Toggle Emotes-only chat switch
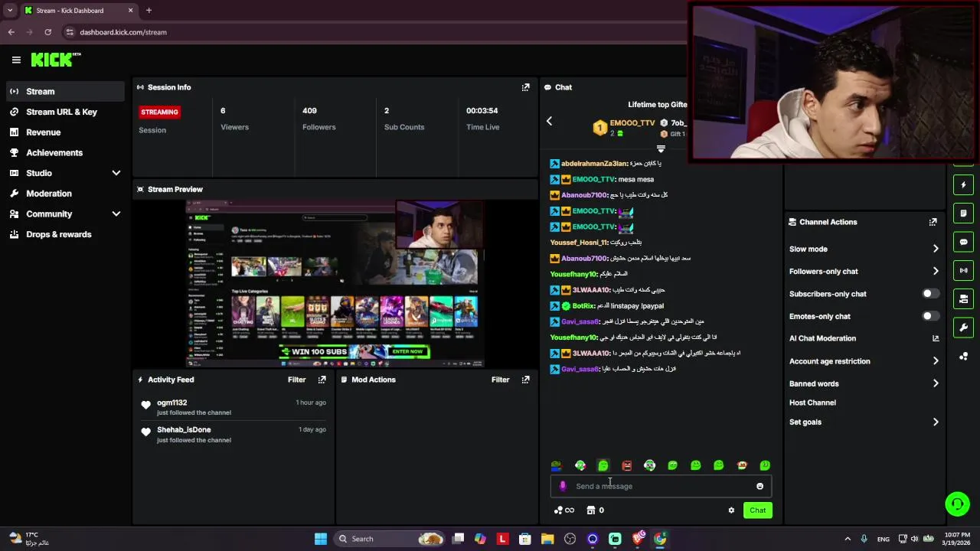Image resolution: width=980 pixels, height=551 pixels. tap(930, 316)
